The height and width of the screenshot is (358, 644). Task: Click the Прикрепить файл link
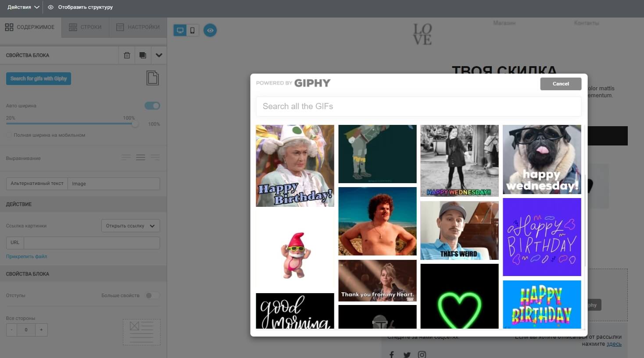point(26,256)
